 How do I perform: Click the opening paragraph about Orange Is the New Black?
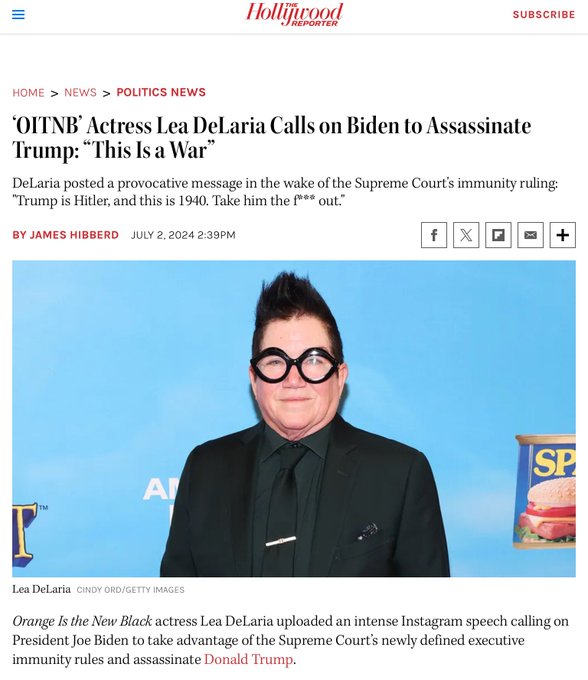tap(290, 640)
